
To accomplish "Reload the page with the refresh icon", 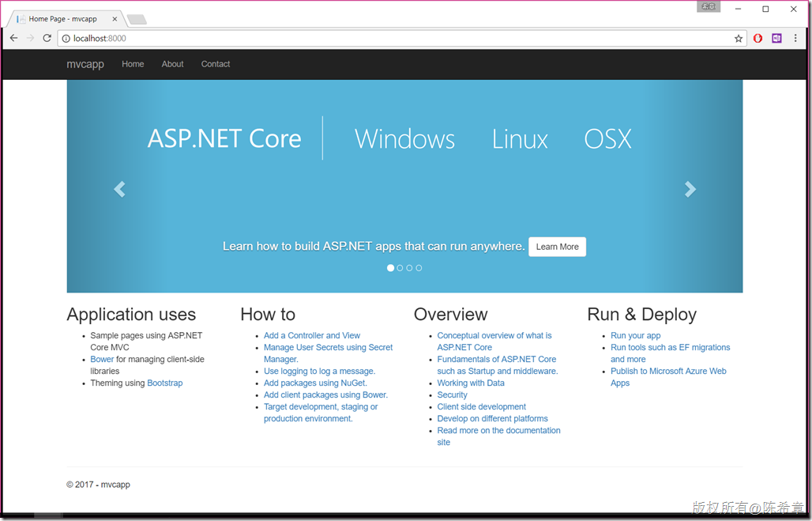I will point(47,38).
